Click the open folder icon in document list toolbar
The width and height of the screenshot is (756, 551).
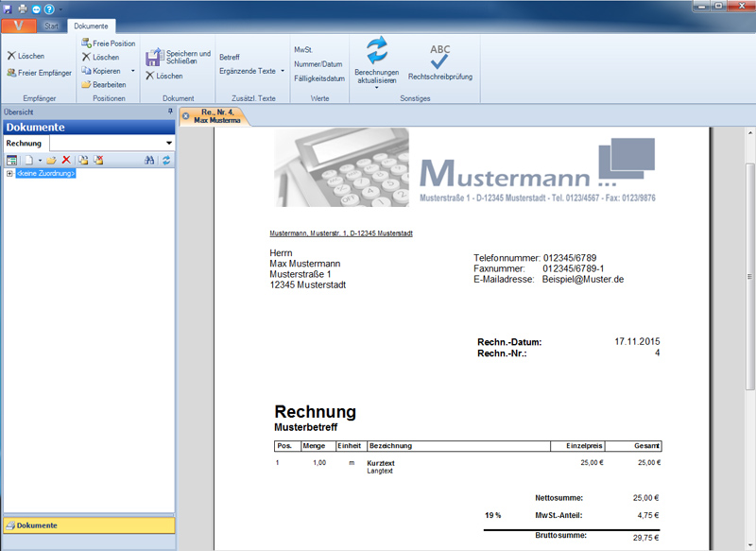(52, 161)
